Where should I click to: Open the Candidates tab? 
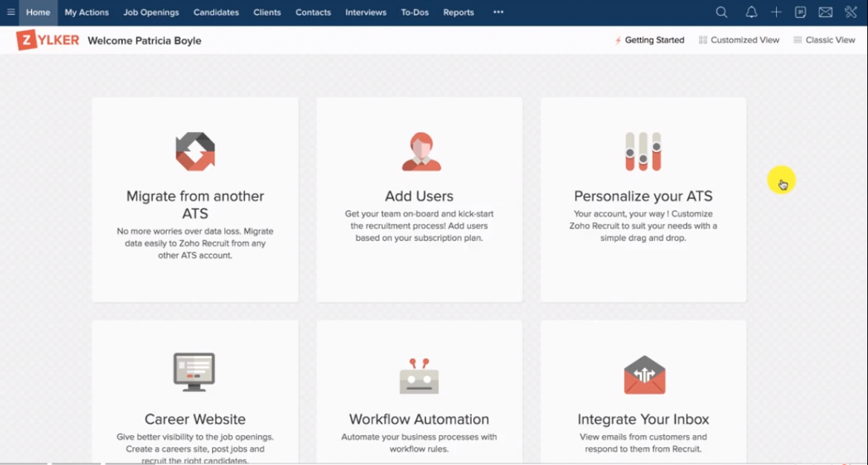point(216,12)
